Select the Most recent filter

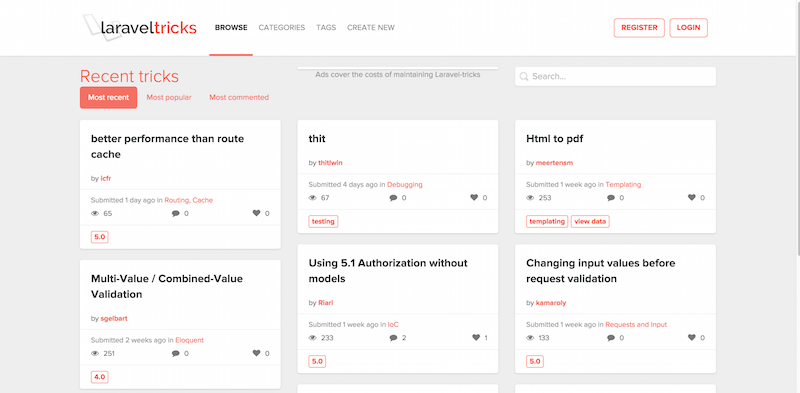click(x=108, y=97)
